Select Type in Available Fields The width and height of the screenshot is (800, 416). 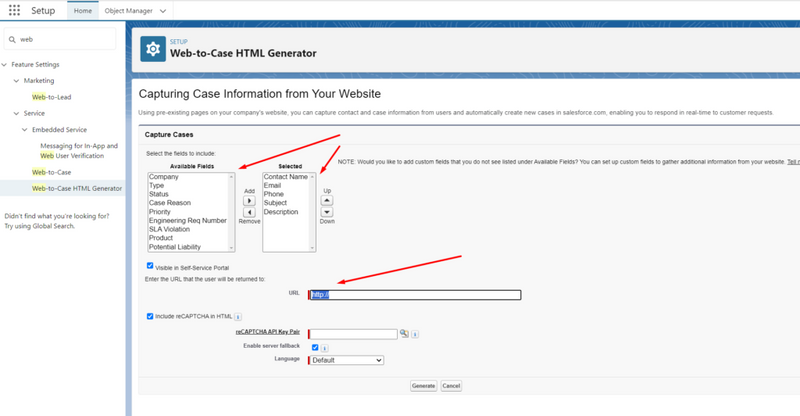(x=157, y=185)
